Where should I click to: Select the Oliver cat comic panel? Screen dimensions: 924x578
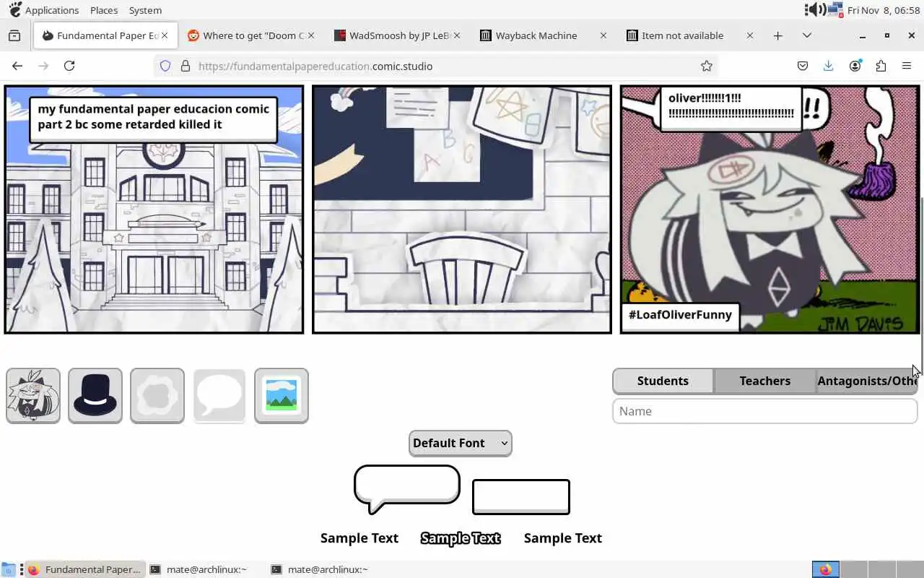pos(770,210)
